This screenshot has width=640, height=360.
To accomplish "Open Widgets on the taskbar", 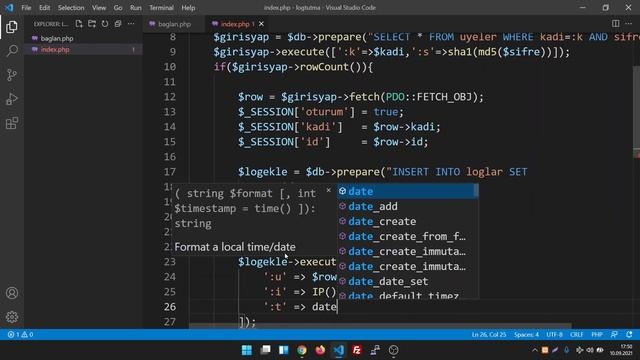I will coord(284,350).
